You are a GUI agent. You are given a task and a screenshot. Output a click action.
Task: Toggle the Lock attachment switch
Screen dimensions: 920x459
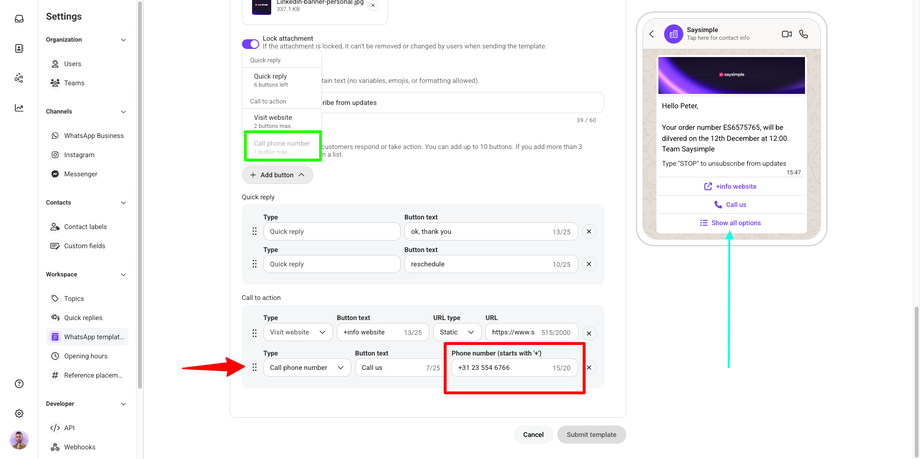click(251, 44)
